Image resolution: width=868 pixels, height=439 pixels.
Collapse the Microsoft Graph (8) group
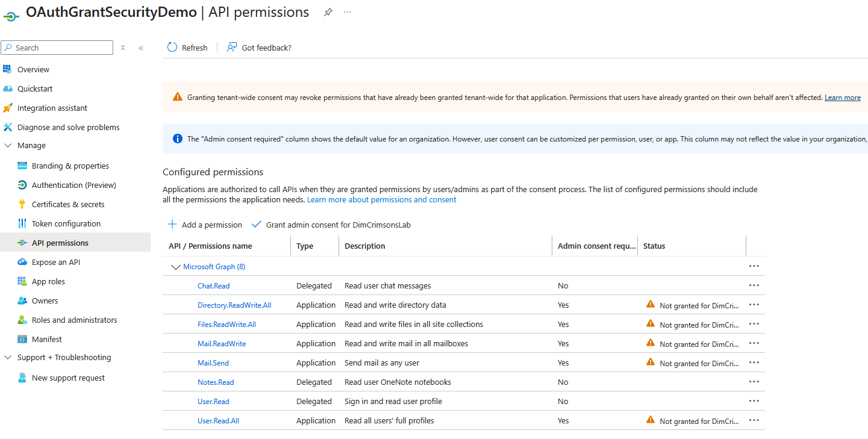point(176,267)
